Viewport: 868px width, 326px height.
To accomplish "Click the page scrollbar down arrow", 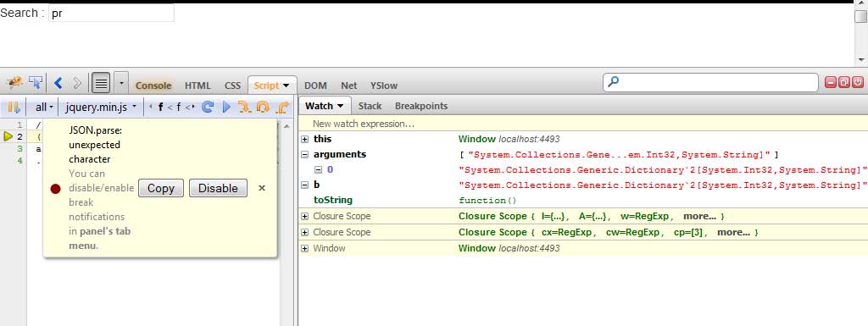I will point(861,59).
